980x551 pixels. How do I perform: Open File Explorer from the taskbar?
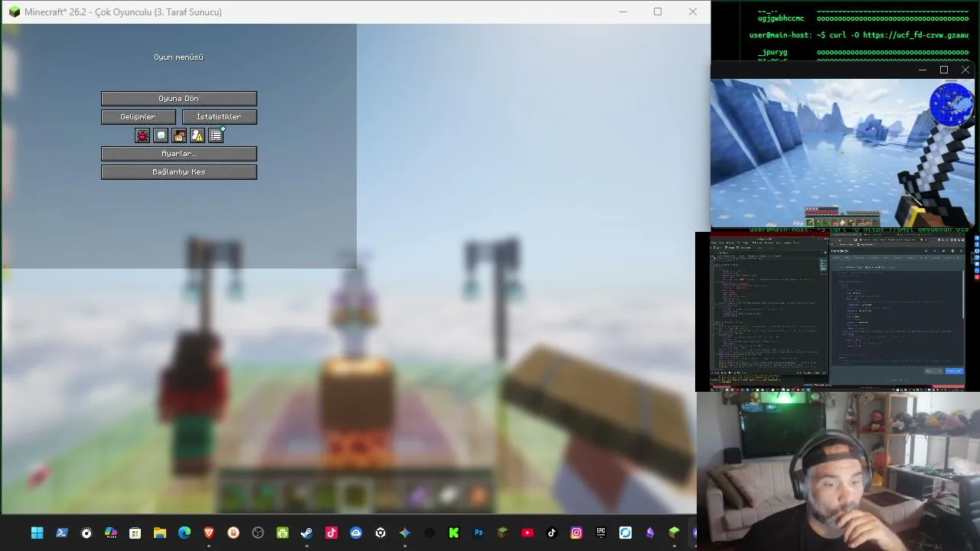click(x=160, y=533)
